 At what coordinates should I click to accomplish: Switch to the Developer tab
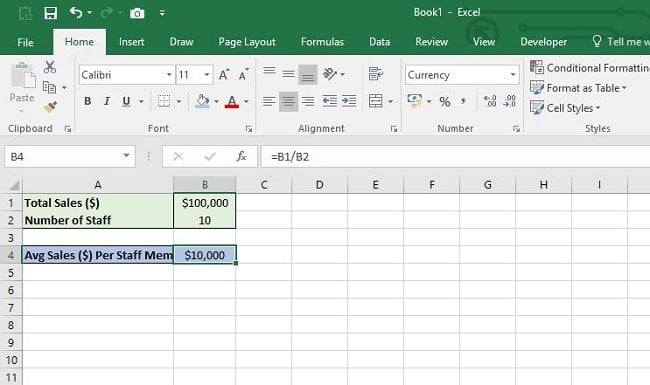543,42
